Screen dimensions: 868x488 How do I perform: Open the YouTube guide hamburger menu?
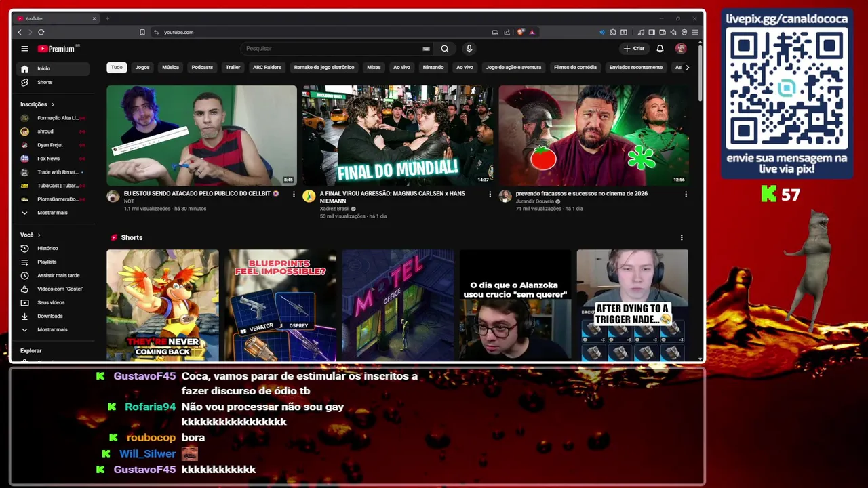point(24,49)
